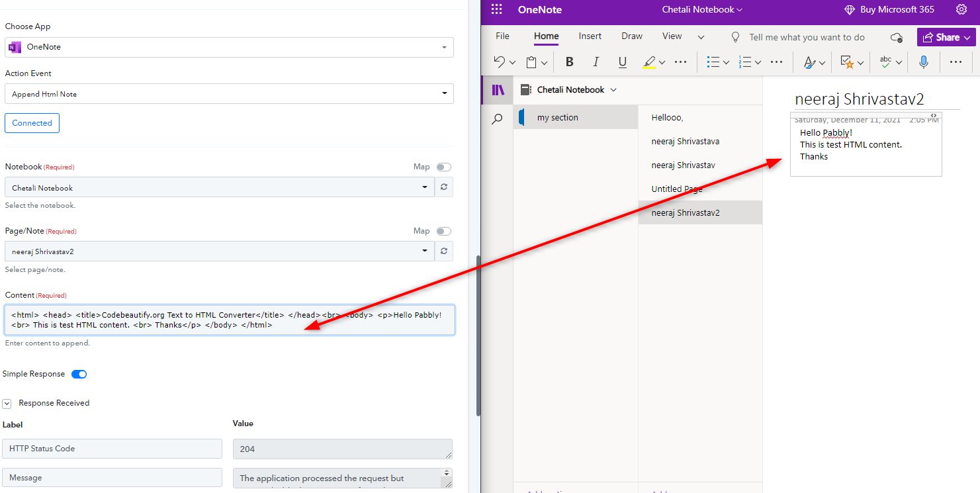Open the OneNote app launcher waffle
980x493 pixels.
tap(496, 9)
